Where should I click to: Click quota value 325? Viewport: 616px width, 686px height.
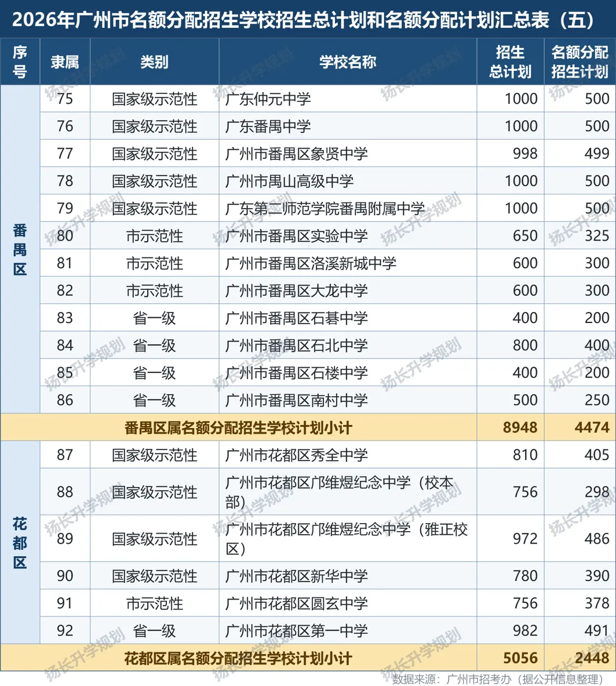click(x=597, y=236)
